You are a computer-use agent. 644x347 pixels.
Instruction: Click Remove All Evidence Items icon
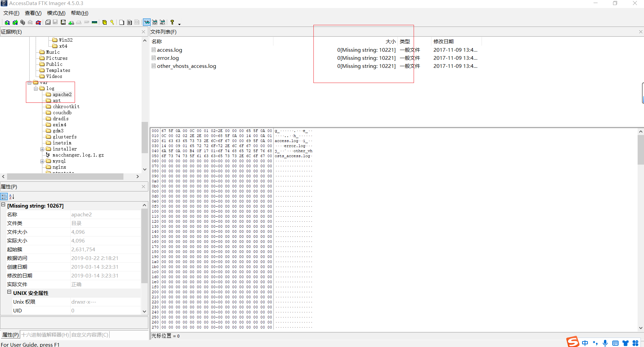(x=38, y=22)
